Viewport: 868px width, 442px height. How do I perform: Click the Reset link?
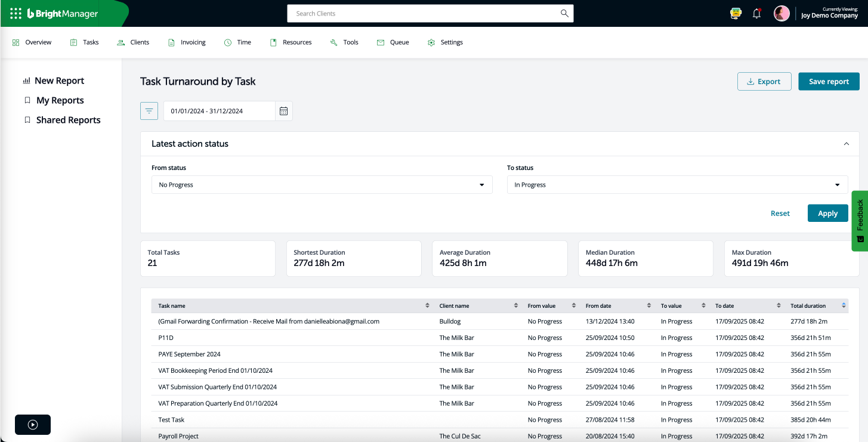click(780, 213)
